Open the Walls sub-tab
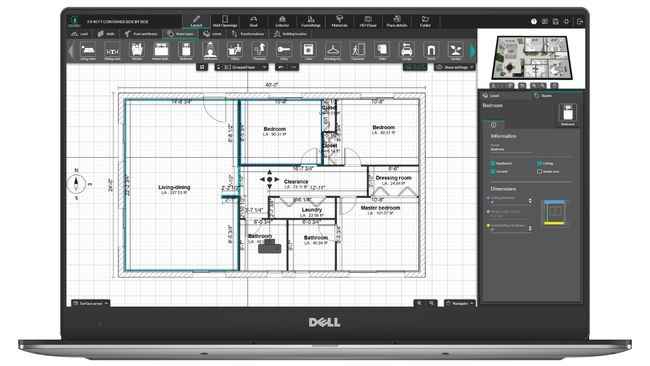Viewport: 650px width, 366px height. tap(106, 34)
